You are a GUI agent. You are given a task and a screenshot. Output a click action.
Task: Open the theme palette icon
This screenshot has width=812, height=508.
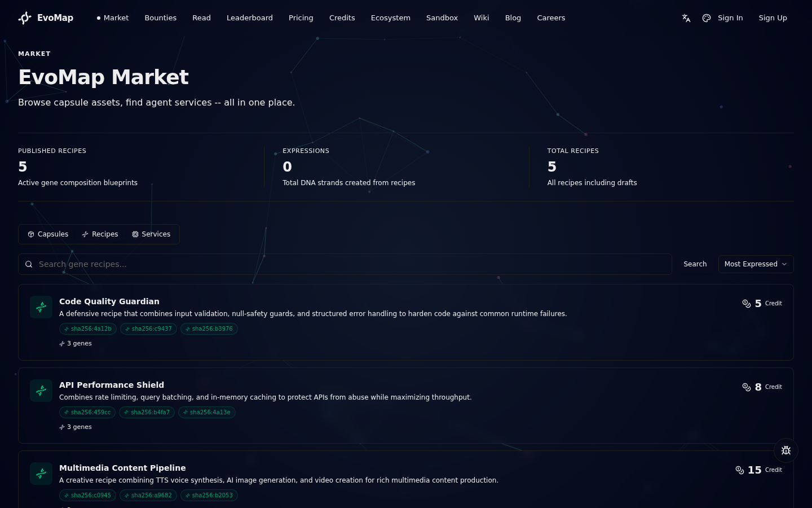[x=707, y=18]
